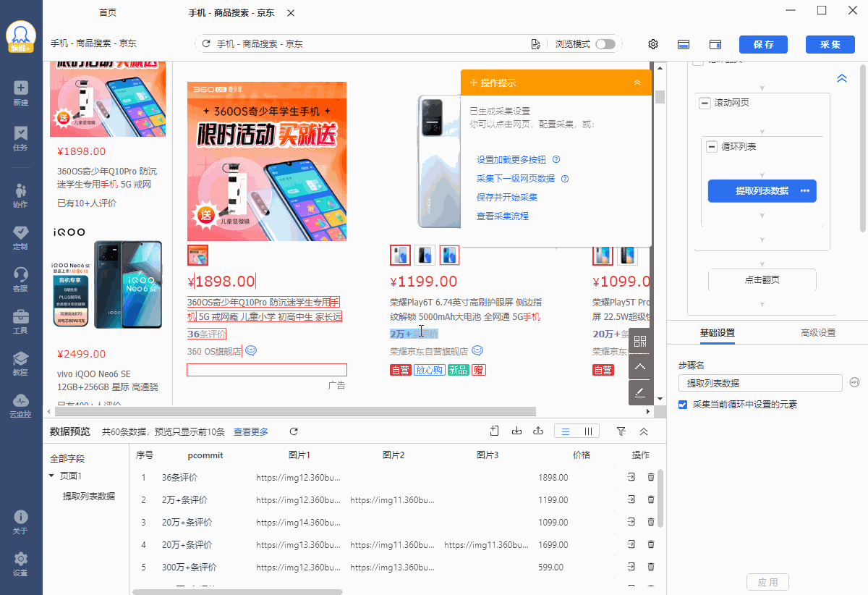Image resolution: width=868 pixels, height=595 pixels.
Task: Click the move icon for row 2
Action: coord(631,499)
